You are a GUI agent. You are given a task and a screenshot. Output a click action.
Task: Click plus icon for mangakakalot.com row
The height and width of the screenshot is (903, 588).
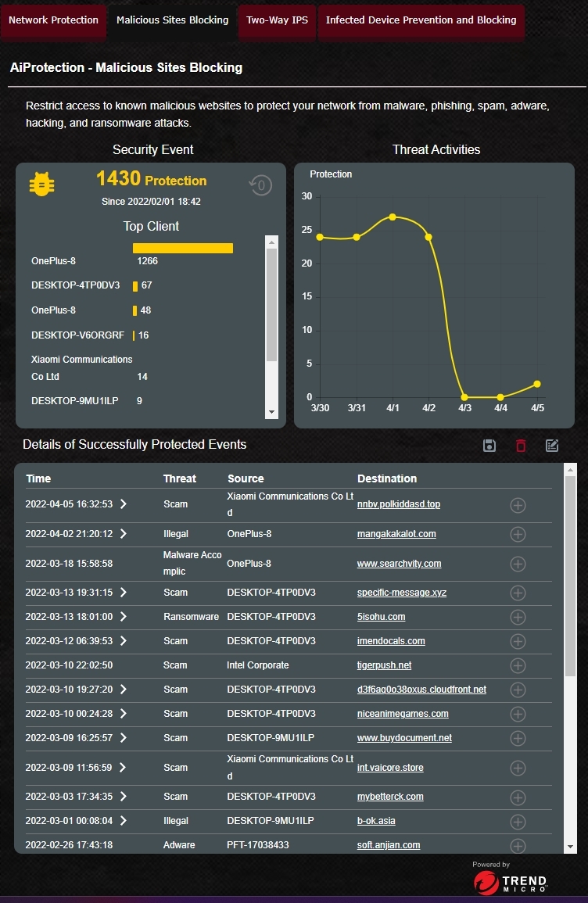[x=518, y=535]
